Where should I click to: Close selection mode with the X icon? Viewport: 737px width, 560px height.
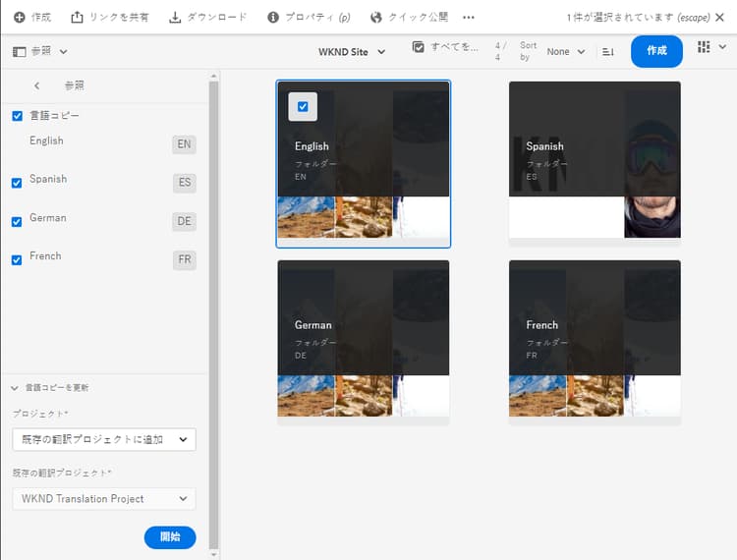719,18
